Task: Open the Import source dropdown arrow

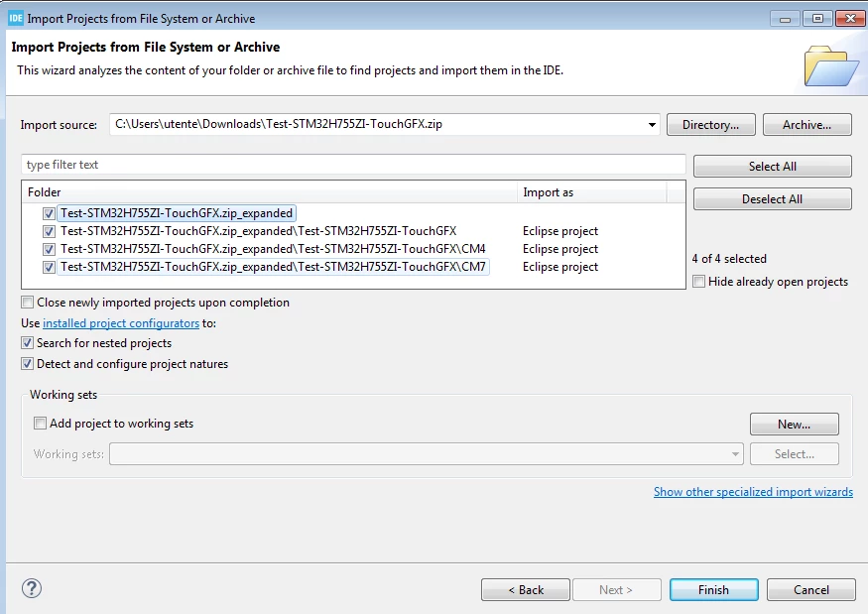Action: coord(652,125)
